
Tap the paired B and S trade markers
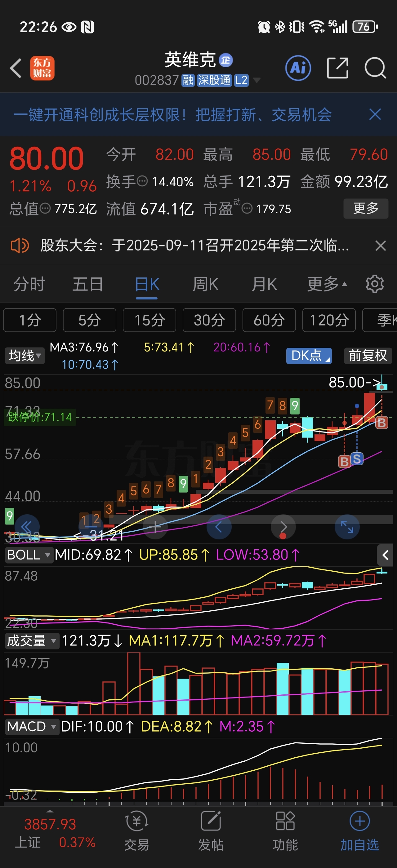click(350, 460)
